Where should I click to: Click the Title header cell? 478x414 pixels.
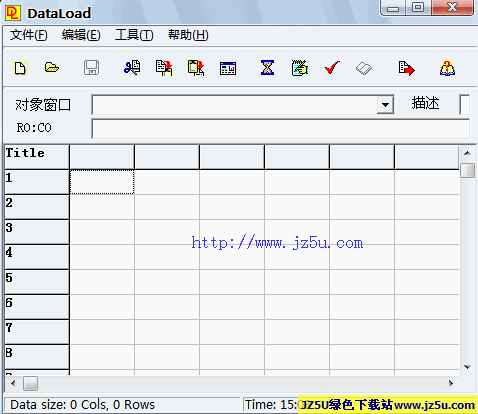(37, 157)
